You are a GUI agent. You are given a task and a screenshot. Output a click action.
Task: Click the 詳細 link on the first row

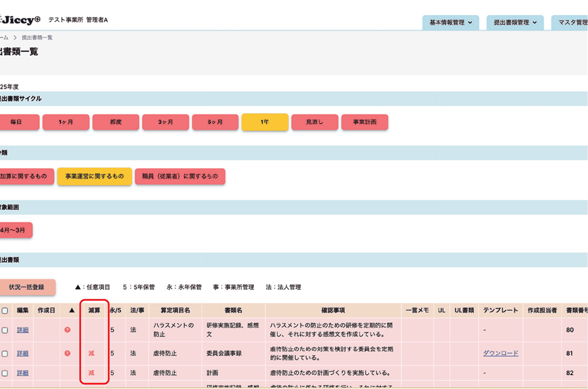coord(22,330)
